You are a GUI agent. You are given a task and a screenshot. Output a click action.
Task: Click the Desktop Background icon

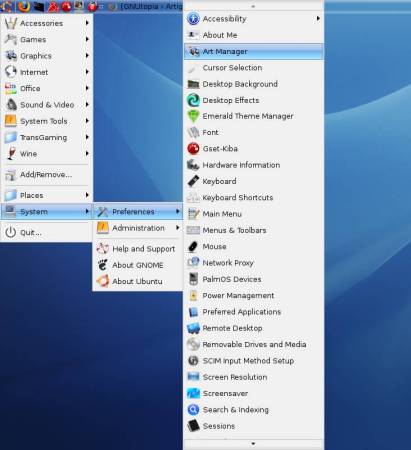(193, 84)
